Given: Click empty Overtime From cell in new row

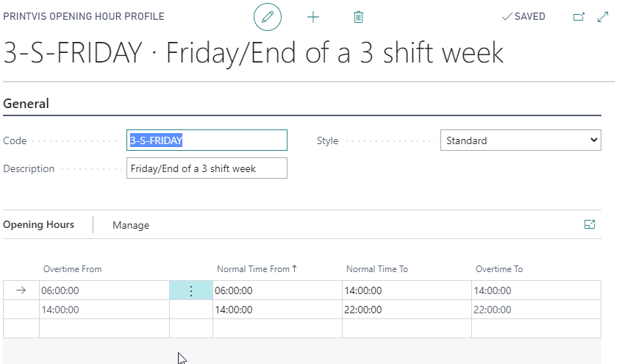Looking at the screenshot, I should [x=104, y=329].
